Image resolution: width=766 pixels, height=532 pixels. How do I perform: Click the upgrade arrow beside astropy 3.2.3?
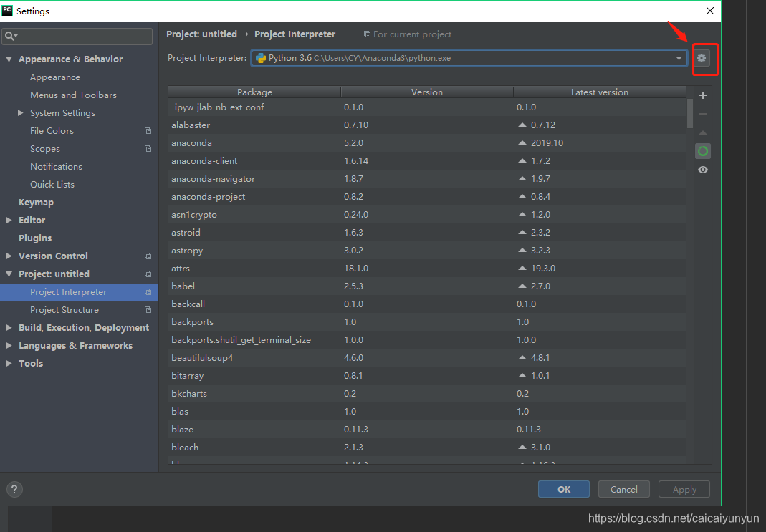point(522,251)
